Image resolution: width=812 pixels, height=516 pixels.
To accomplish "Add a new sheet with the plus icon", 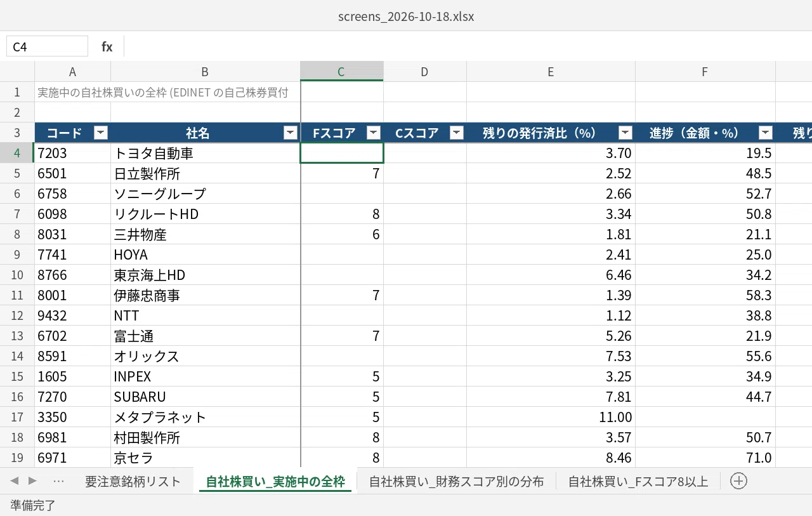I will pos(738,481).
